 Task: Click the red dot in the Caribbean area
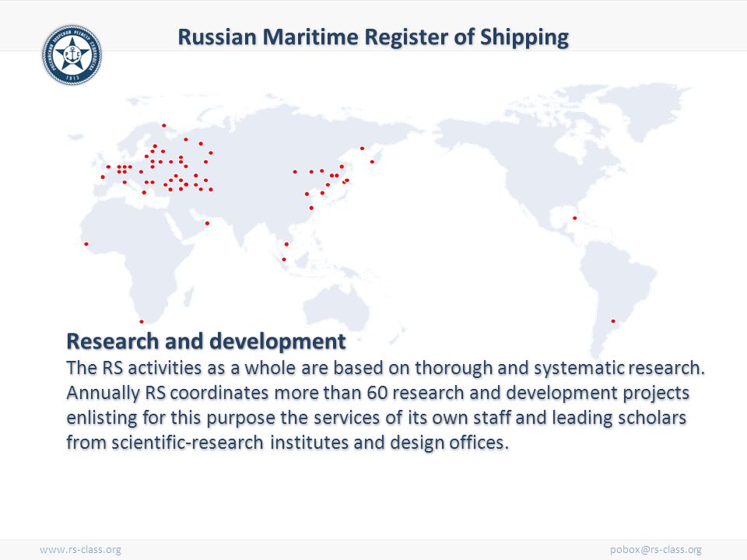point(574,218)
